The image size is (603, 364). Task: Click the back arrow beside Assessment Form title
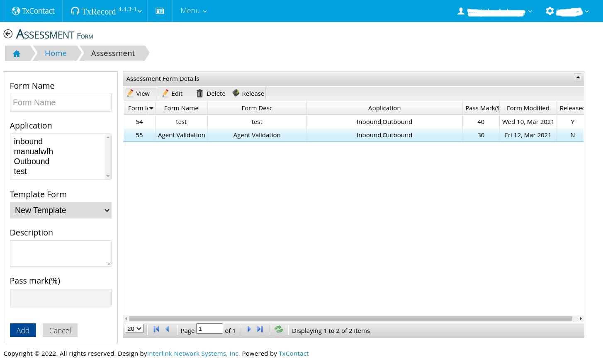[8, 34]
